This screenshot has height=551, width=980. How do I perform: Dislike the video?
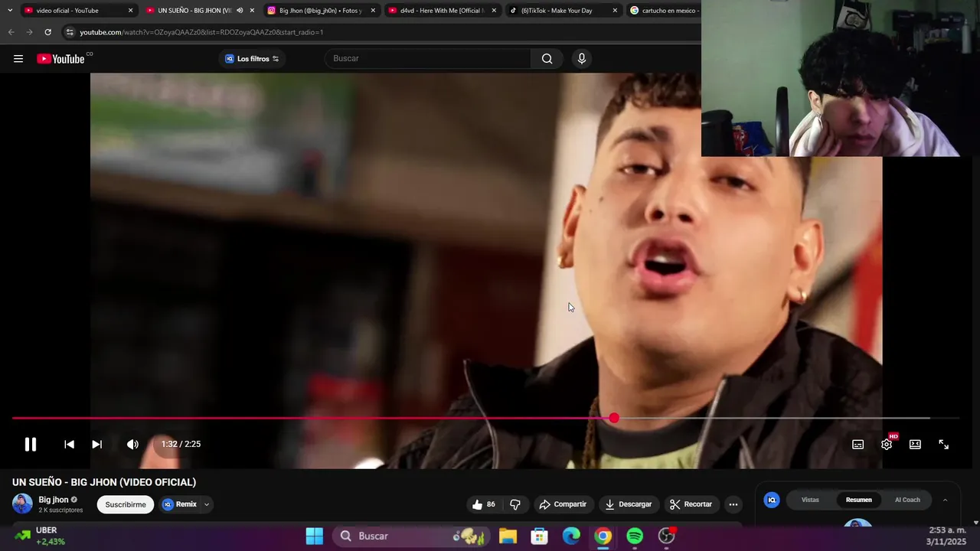coord(515,504)
